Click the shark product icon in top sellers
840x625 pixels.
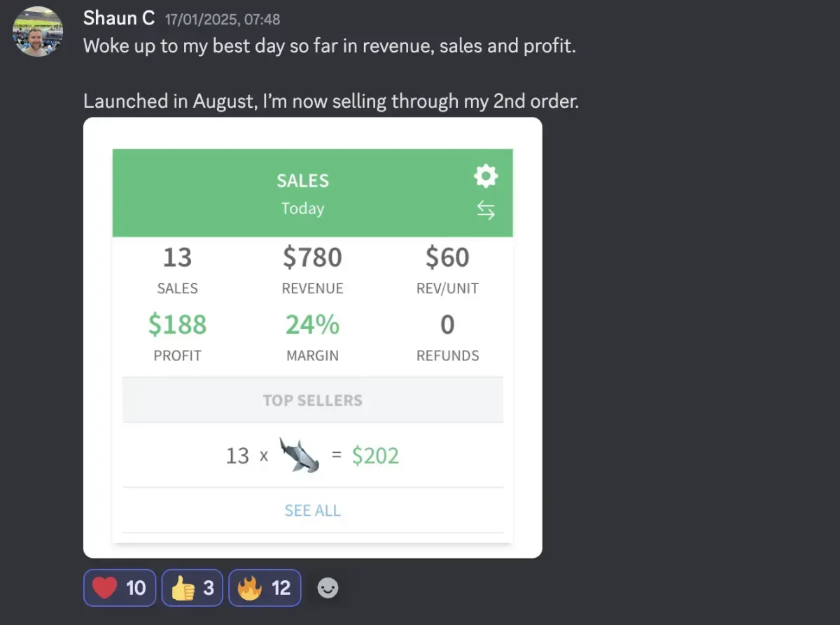click(299, 456)
